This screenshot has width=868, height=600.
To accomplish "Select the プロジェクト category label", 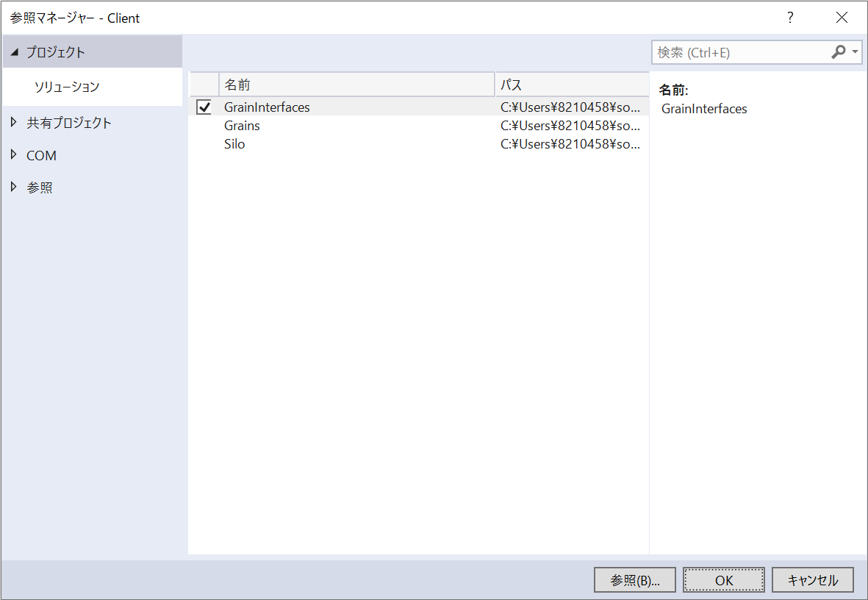I will pos(56,52).
